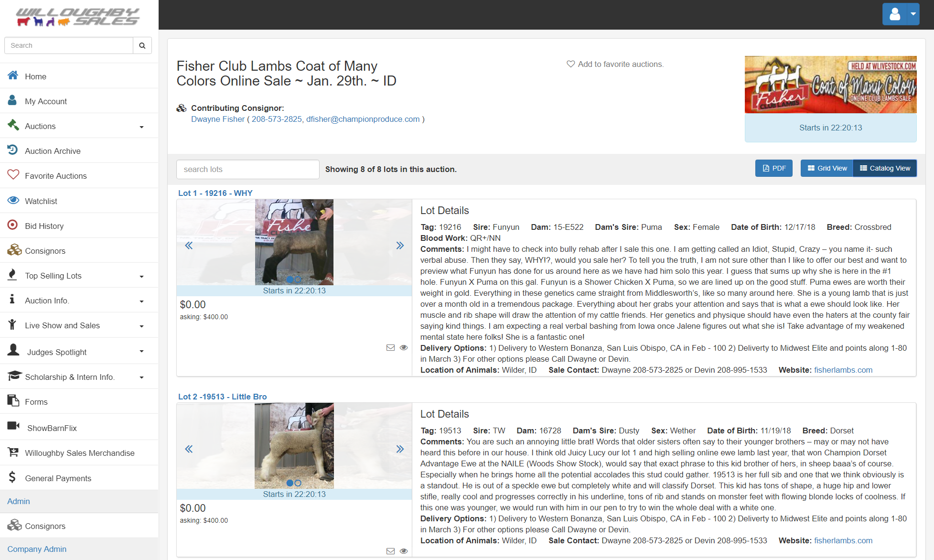Image resolution: width=934 pixels, height=560 pixels.
Task: Click the Scholarship graduation cap icon
Action: [14, 376]
